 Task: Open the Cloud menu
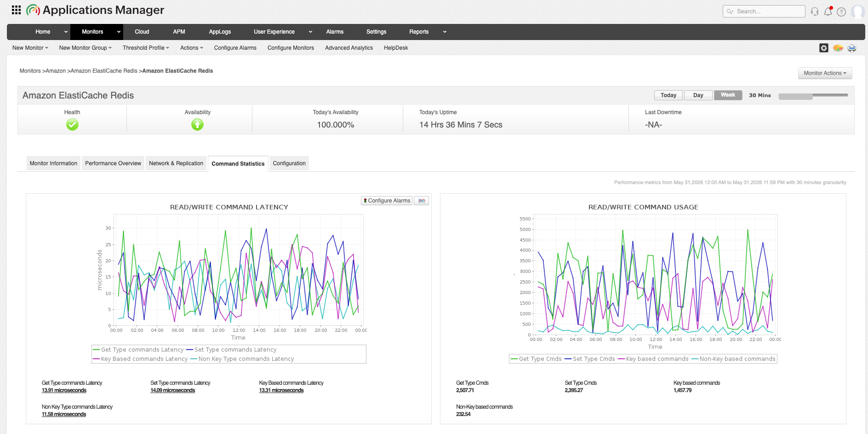pos(142,32)
